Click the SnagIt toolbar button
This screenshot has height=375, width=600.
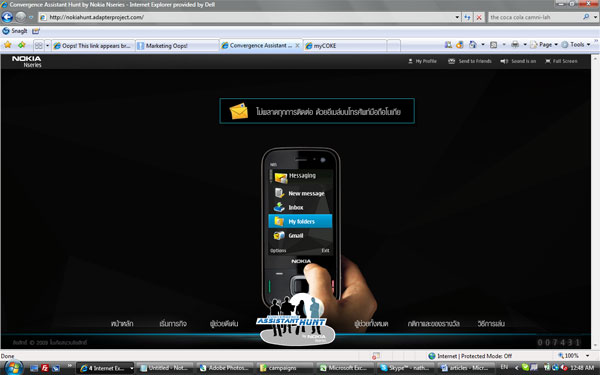coord(15,31)
